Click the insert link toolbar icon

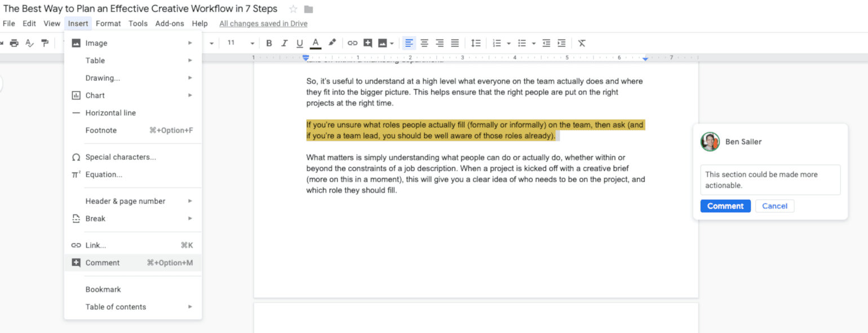(x=352, y=43)
